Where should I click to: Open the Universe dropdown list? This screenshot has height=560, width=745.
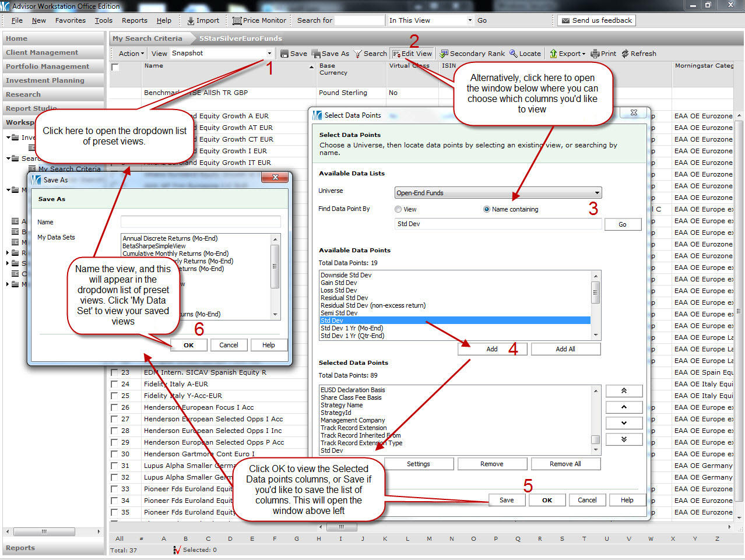pyautogui.click(x=597, y=193)
